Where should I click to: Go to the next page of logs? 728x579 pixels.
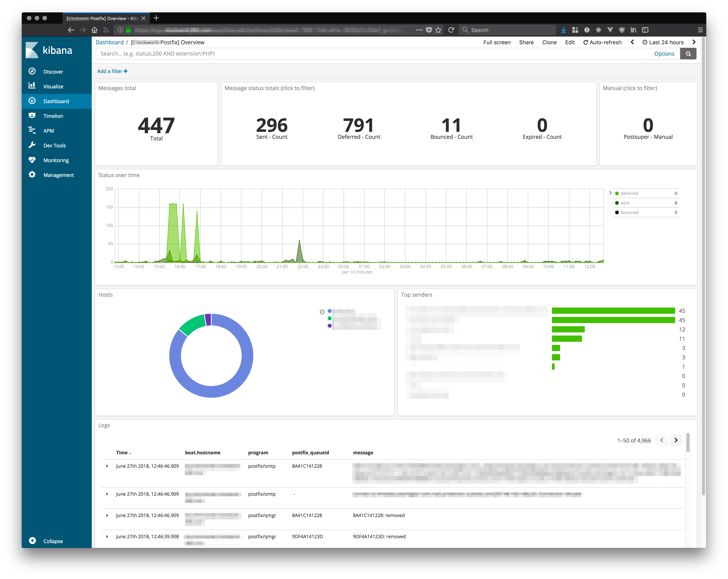pos(676,440)
